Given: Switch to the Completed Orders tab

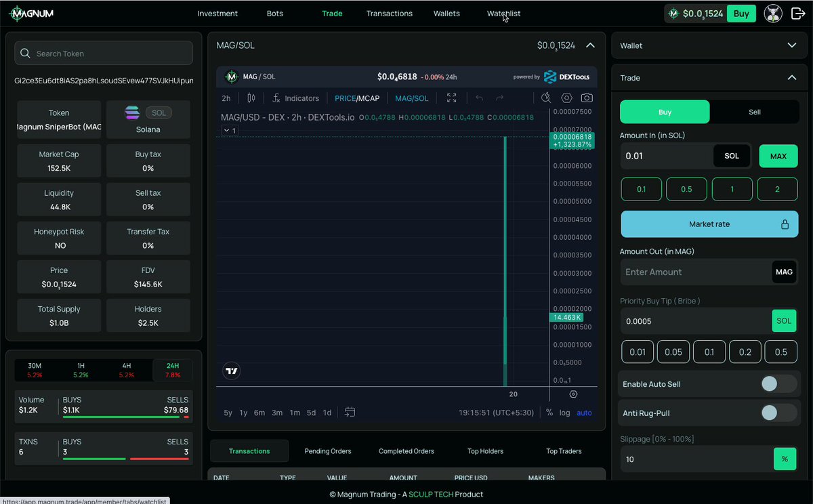Looking at the screenshot, I should [x=406, y=451].
